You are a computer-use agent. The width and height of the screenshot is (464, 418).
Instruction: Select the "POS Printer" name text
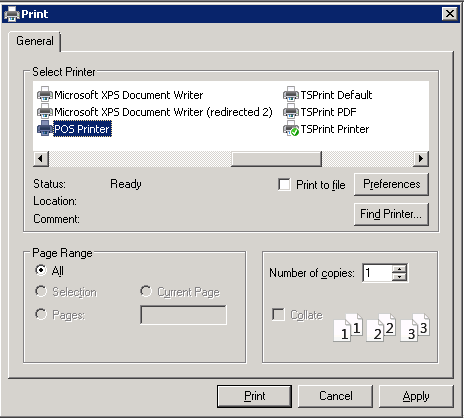click(82, 129)
